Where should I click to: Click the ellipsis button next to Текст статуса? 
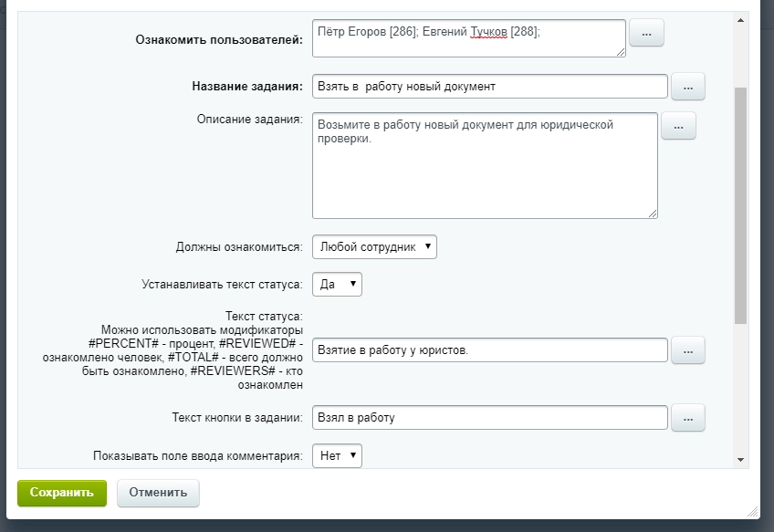click(688, 349)
